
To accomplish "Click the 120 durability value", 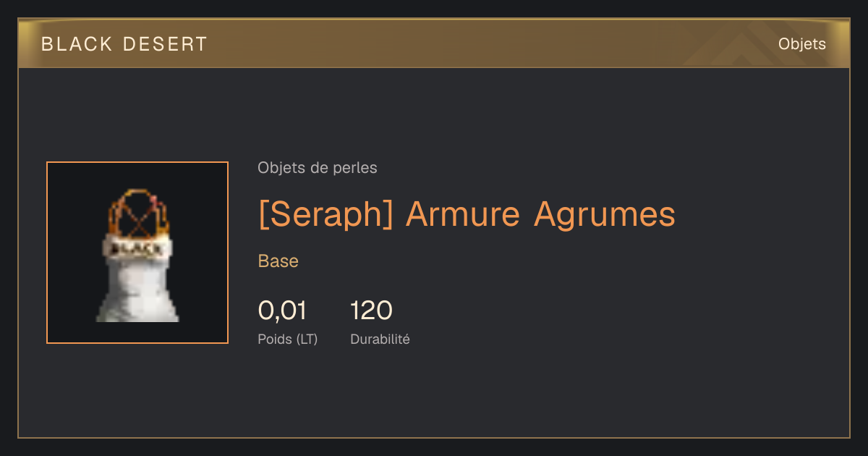I will (371, 311).
